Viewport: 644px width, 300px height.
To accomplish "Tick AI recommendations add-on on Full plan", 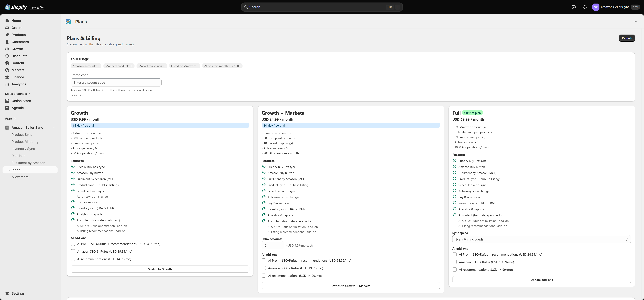I will tap(454, 269).
